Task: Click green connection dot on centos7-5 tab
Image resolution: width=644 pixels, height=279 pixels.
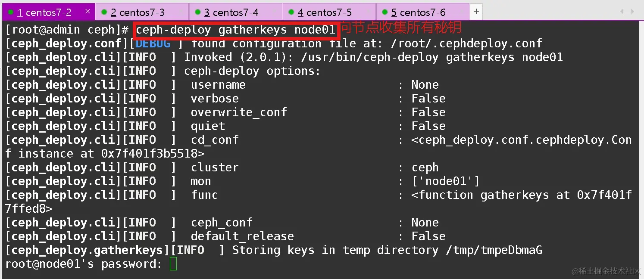Action: (x=291, y=12)
